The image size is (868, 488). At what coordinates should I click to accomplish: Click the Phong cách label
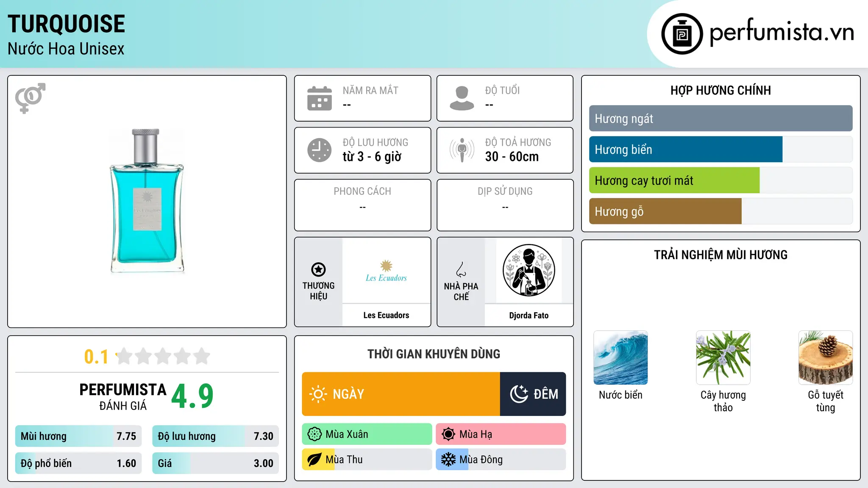[362, 191]
